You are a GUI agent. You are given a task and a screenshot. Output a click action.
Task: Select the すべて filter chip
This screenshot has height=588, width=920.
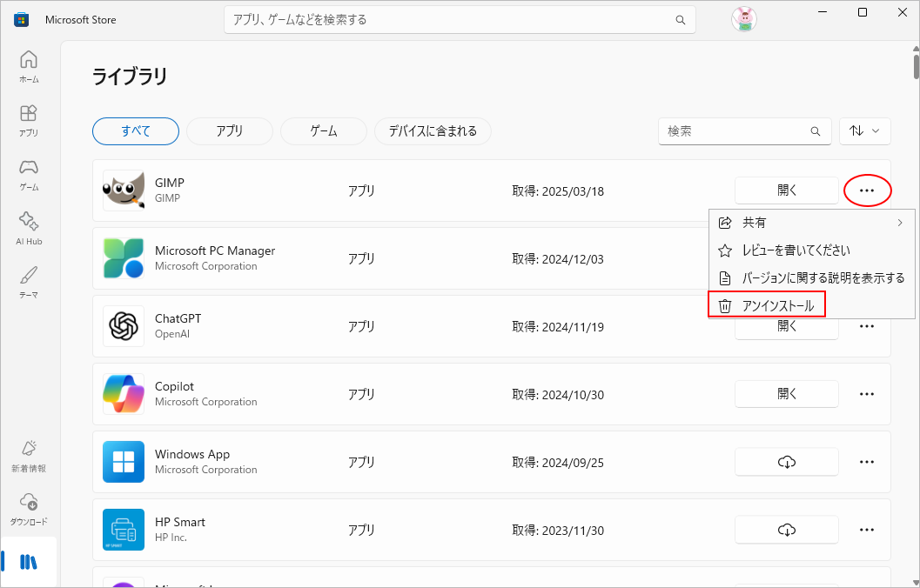click(x=136, y=131)
